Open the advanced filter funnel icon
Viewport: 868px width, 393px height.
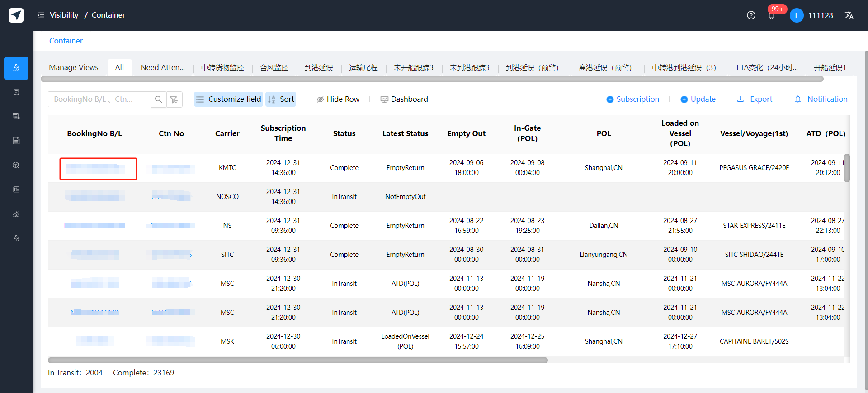[x=174, y=99]
